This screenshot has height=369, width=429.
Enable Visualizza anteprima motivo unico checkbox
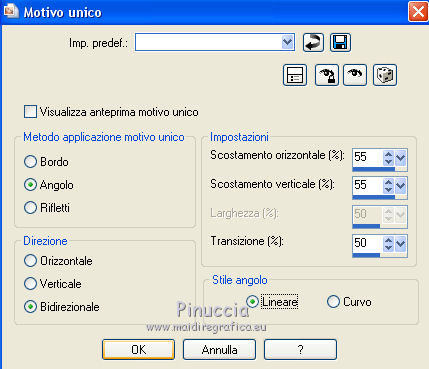pyautogui.click(x=30, y=112)
